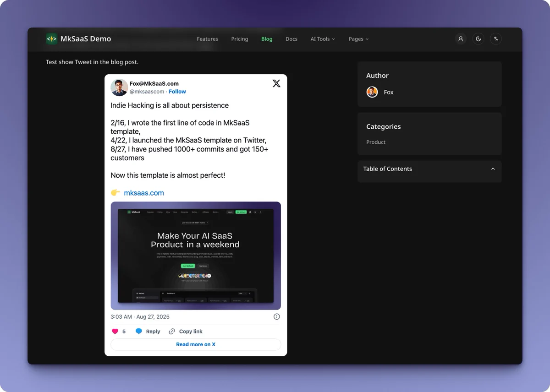The width and height of the screenshot is (550, 392).
Task: Toggle dark mode moon icon
Action: tap(478, 39)
